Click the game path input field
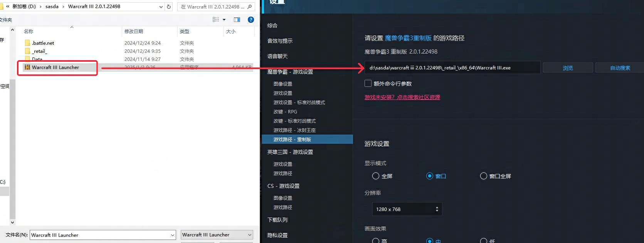644x243 pixels. coord(452,67)
